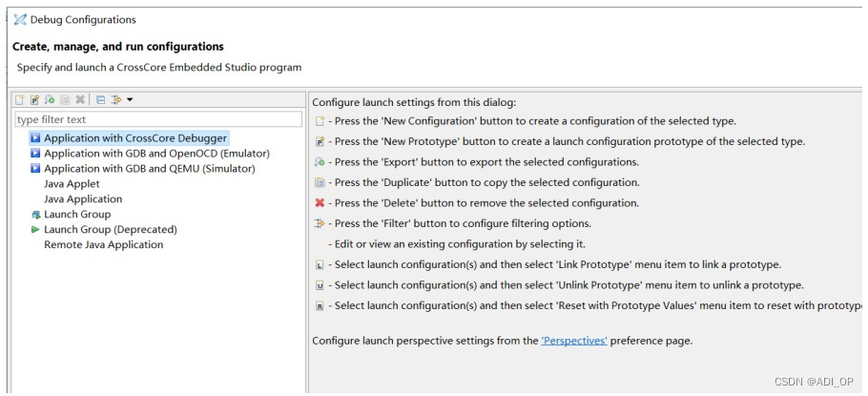Click the Debug Configurations title bar icon
The width and height of the screenshot is (868, 396).
click(x=20, y=20)
